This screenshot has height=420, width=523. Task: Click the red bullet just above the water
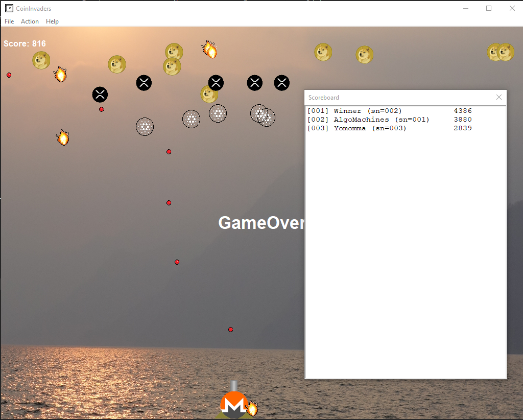[x=230, y=330]
